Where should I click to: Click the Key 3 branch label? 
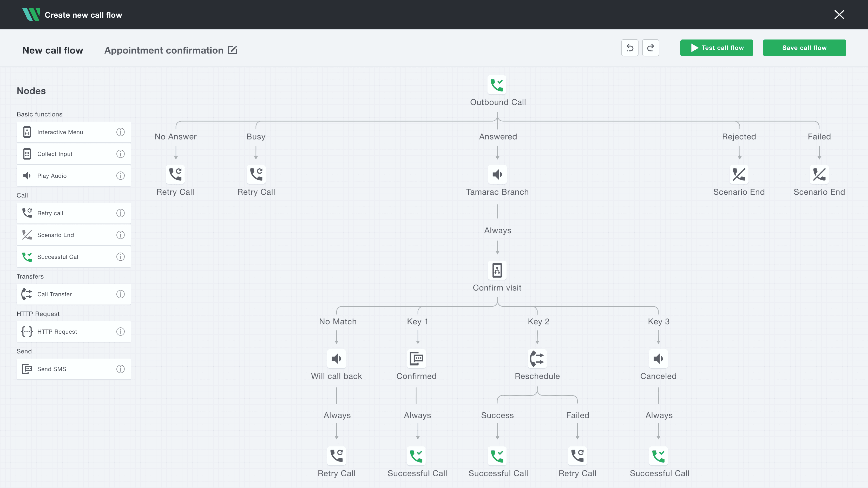659,321
